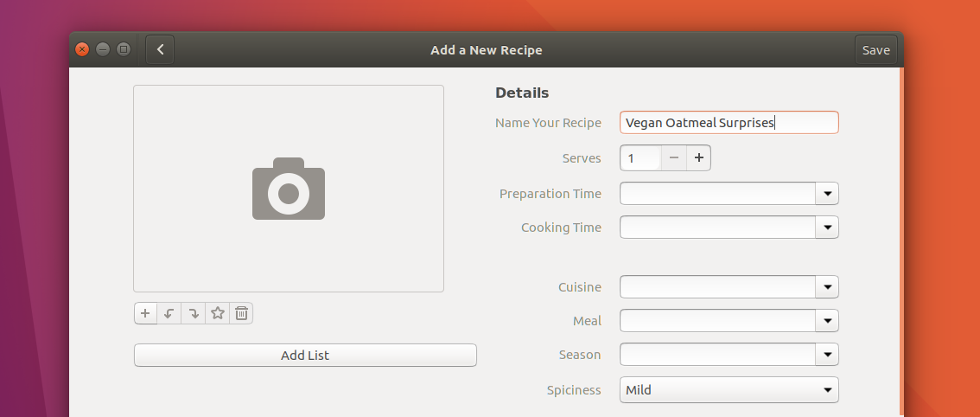
Task: Increase Serves with the plus button
Action: click(698, 158)
